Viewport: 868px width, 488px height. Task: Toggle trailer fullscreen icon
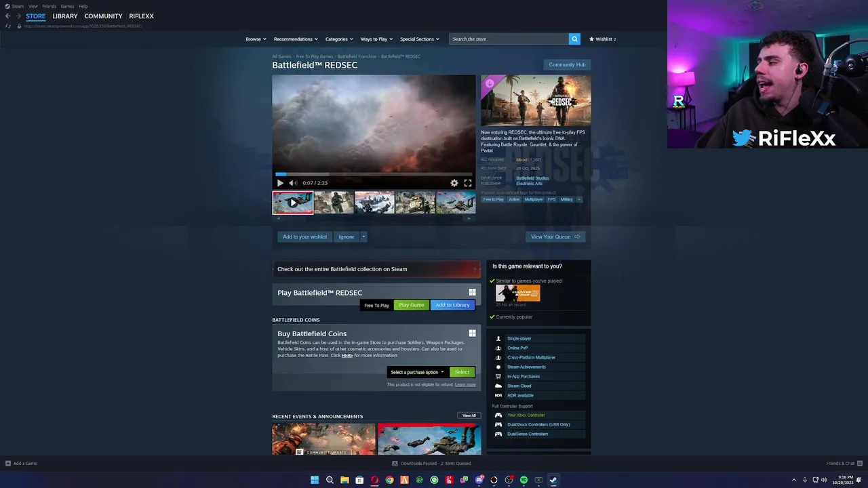468,183
